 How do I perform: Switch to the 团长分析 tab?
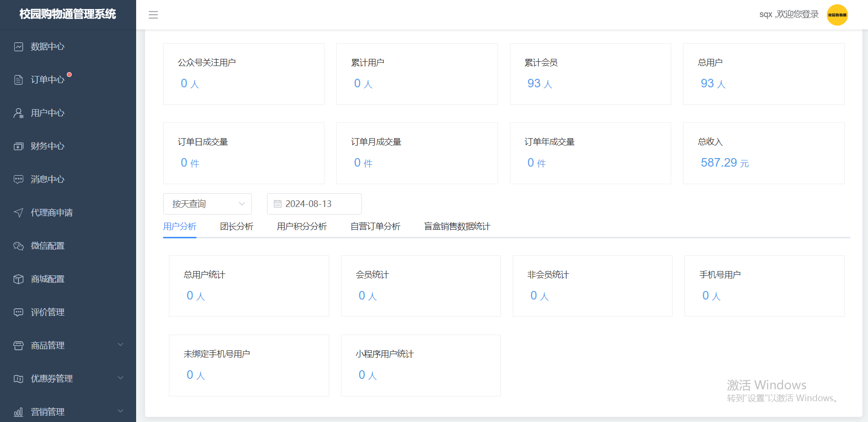click(237, 226)
